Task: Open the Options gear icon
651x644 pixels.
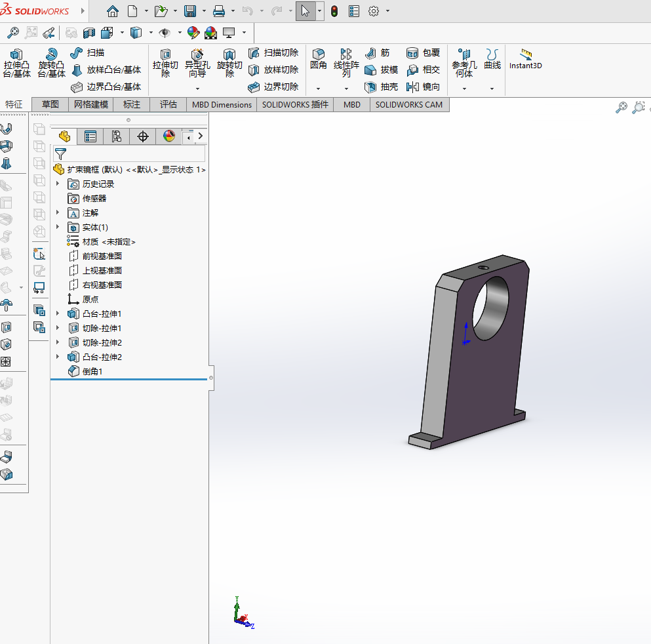Action: (374, 11)
